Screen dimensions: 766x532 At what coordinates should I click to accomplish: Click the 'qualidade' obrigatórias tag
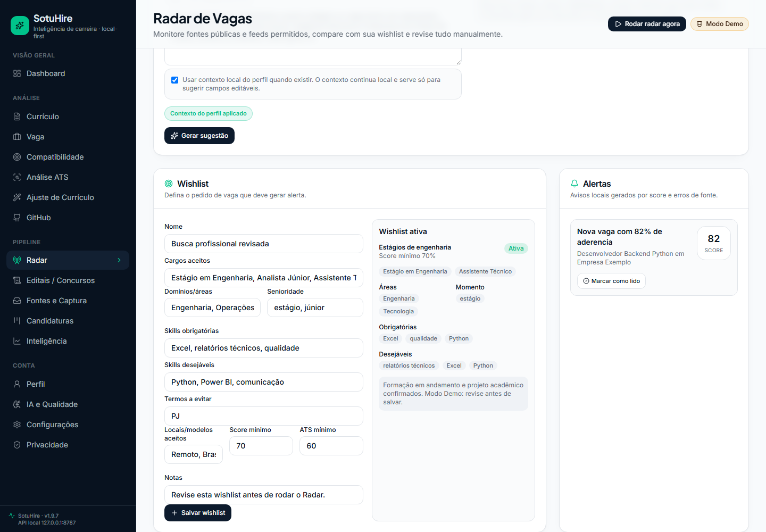click(423, 338)
